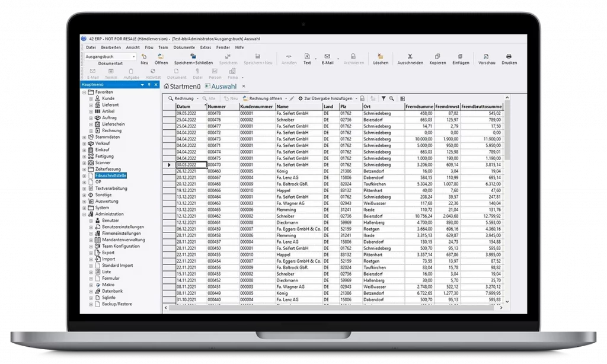607x364 pixels.
Task: Open the Fenster menu
Action: tap(223, 47)
